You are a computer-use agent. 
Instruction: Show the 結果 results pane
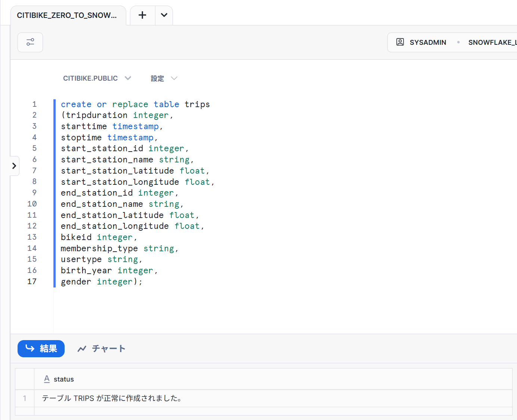(x=41, y=349)
